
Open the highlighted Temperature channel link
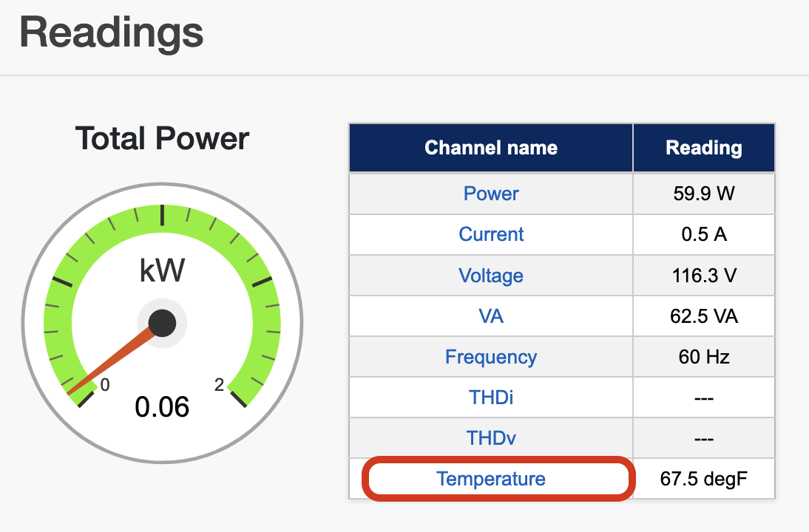(491, 479)
